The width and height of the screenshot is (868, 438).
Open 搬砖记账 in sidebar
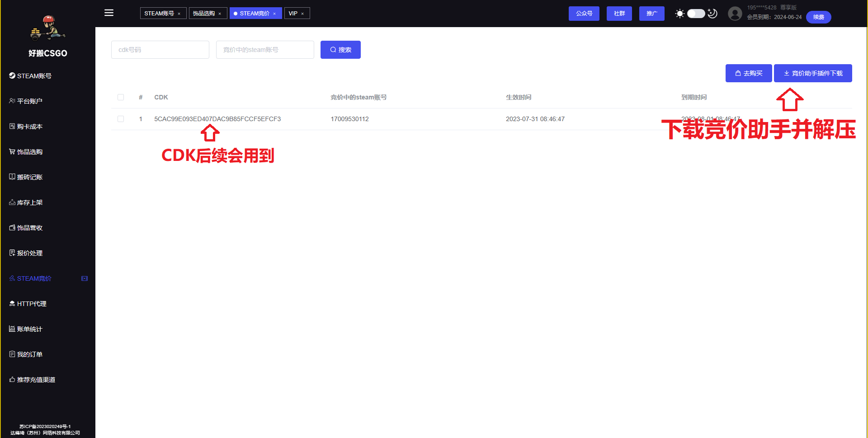click(47, 177)
